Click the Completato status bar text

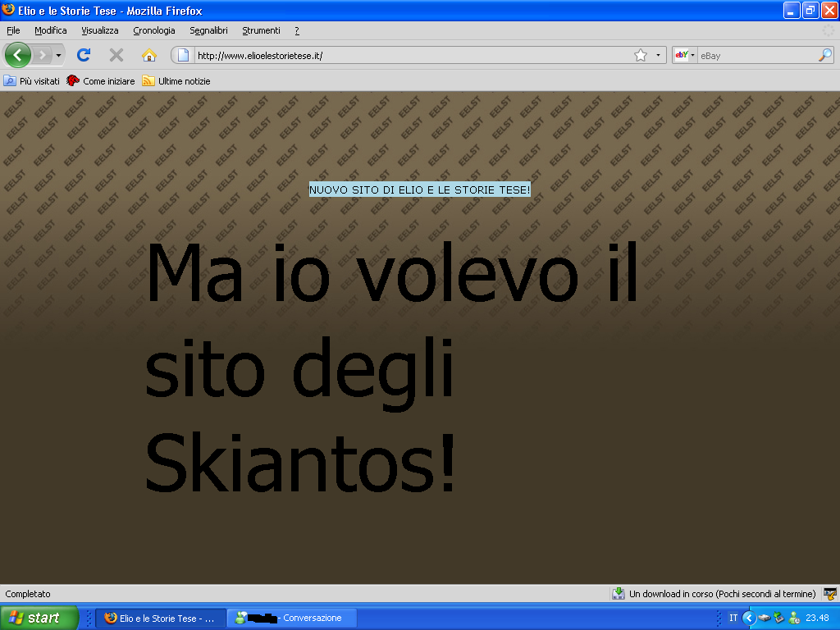pyautogui.click(x=28, y=594)
